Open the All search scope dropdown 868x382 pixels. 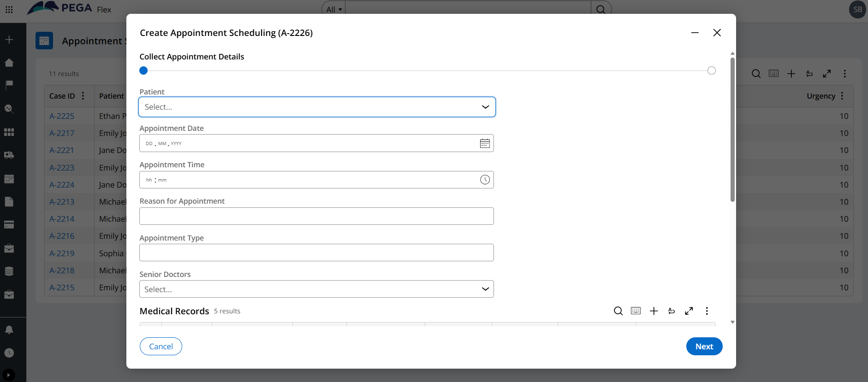point(333,9)
